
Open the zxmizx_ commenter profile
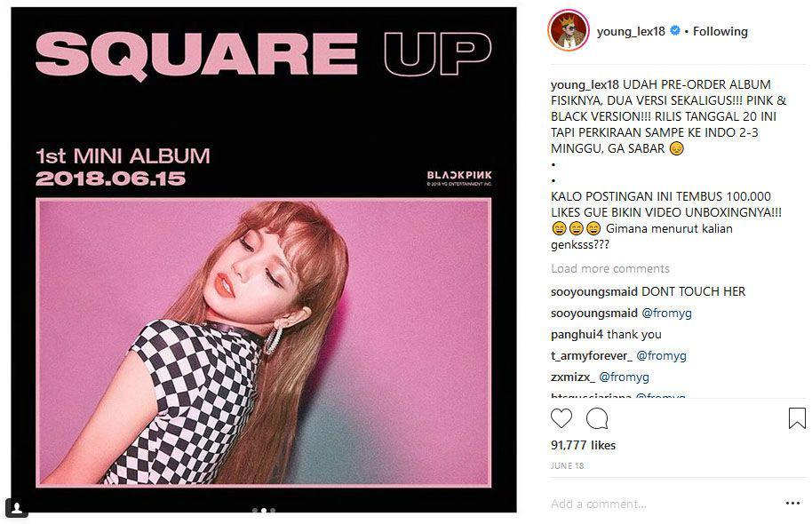(573, 377)
